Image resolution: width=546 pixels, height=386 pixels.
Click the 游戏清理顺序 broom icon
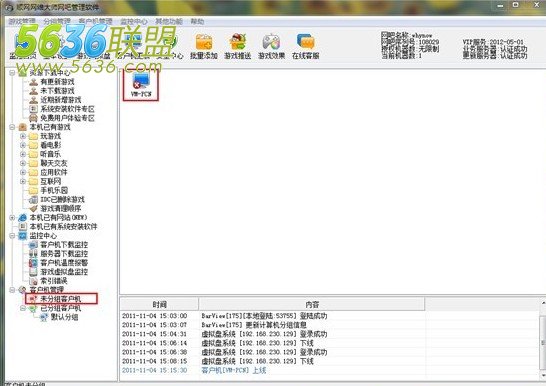[x=33, y=208]
